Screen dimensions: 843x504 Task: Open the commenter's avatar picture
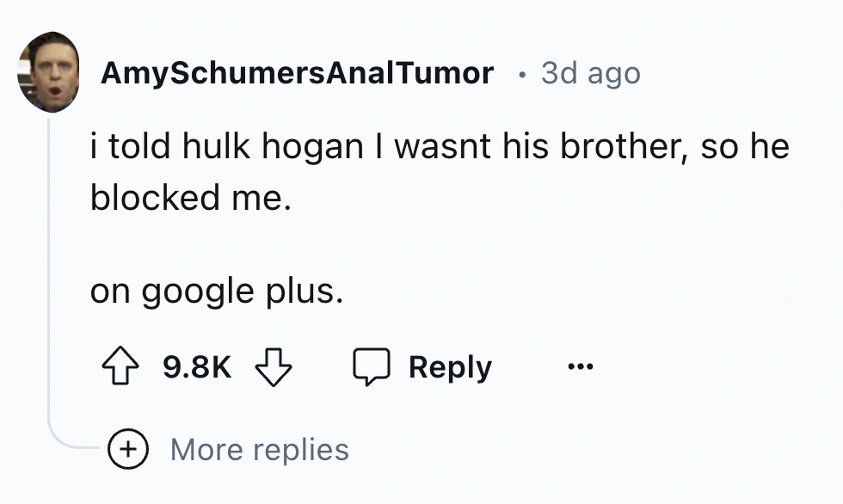[x=48, y=72]
